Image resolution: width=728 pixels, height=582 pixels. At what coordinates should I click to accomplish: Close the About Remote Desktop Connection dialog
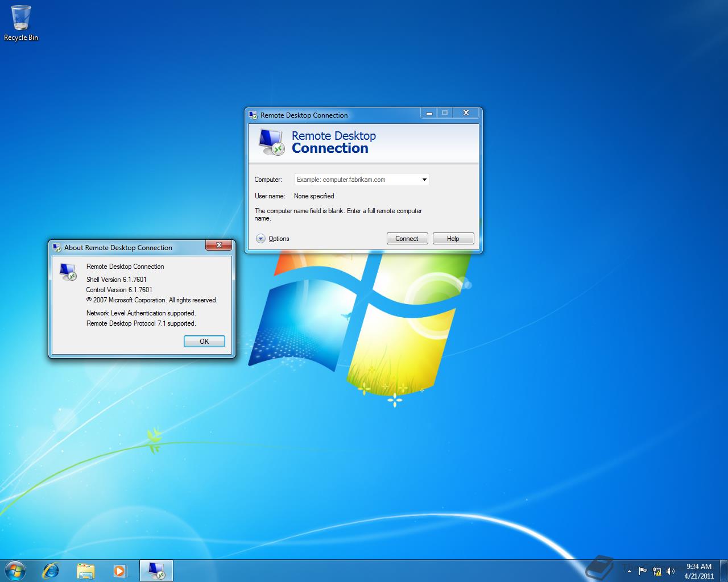[x=219, y=246]
